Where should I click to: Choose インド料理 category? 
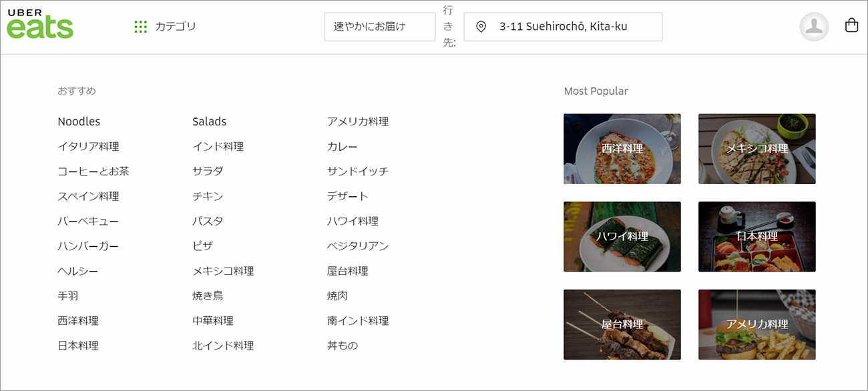[218, 146]
